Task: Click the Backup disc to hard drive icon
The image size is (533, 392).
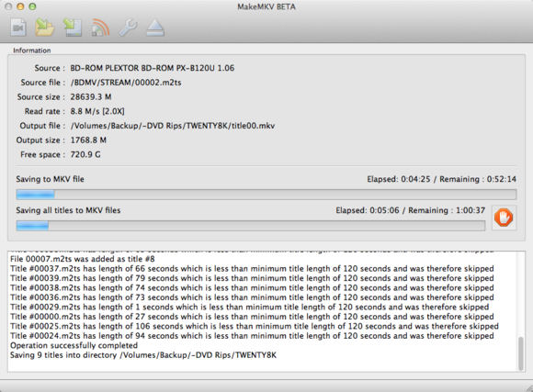Action: 73,28
